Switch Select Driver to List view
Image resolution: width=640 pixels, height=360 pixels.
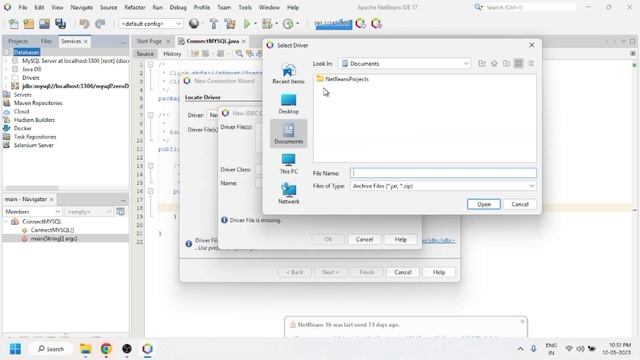(518, 64)
